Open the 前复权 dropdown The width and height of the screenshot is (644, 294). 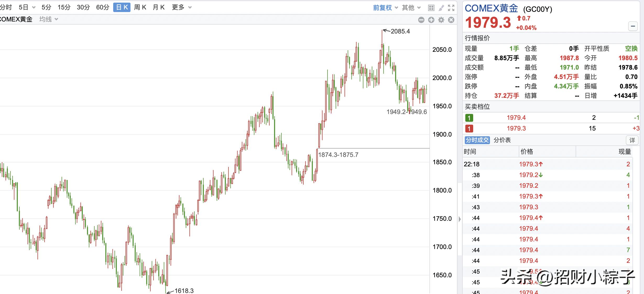[385, 8]
